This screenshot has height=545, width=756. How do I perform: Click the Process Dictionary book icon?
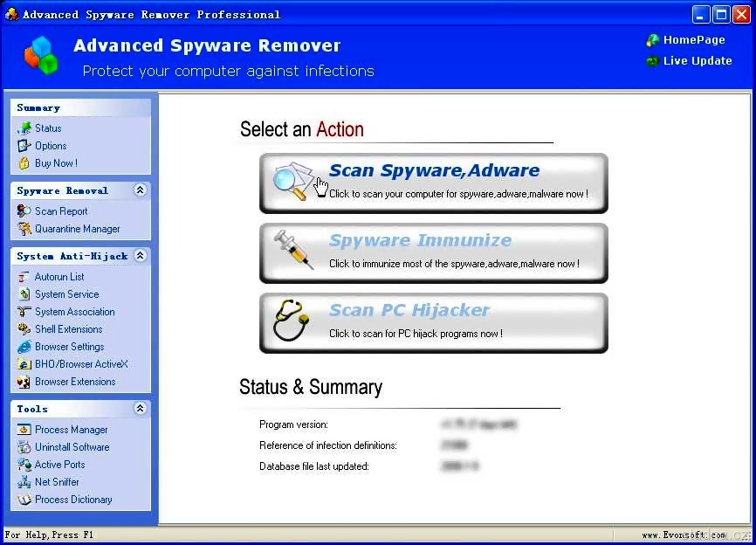coord(24,500)
